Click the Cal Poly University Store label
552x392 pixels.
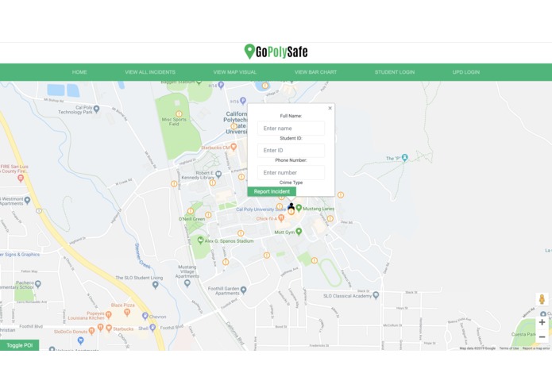261,209
